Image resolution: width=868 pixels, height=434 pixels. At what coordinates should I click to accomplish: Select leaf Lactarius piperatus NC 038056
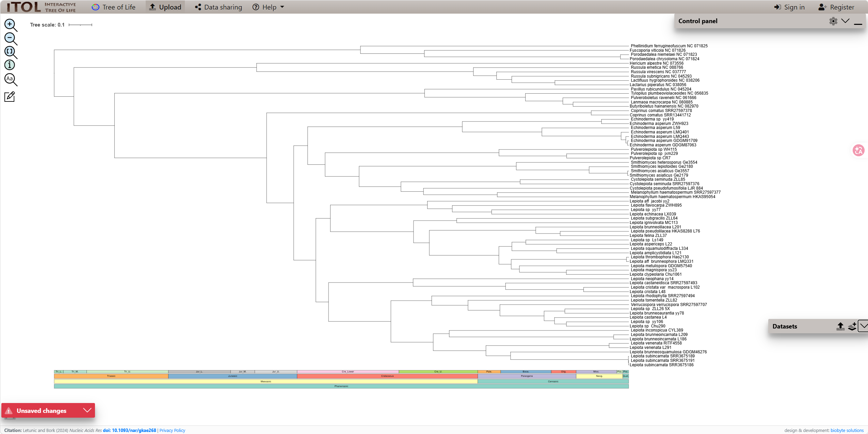[658, 85]
